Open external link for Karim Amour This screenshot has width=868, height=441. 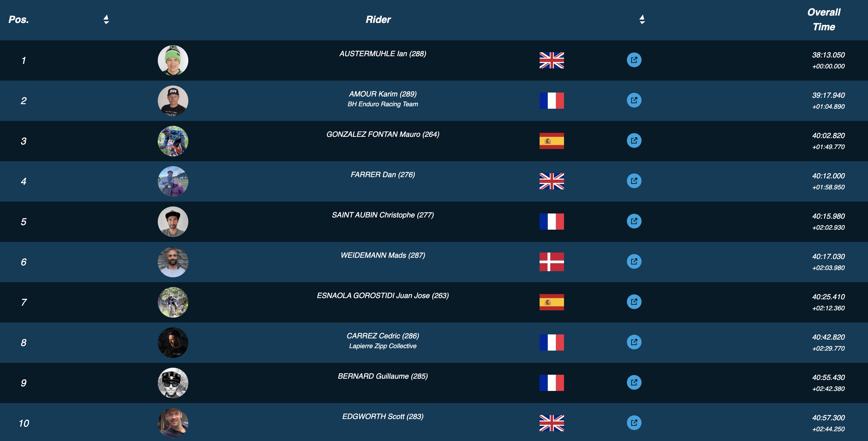[x=634, y=100]
